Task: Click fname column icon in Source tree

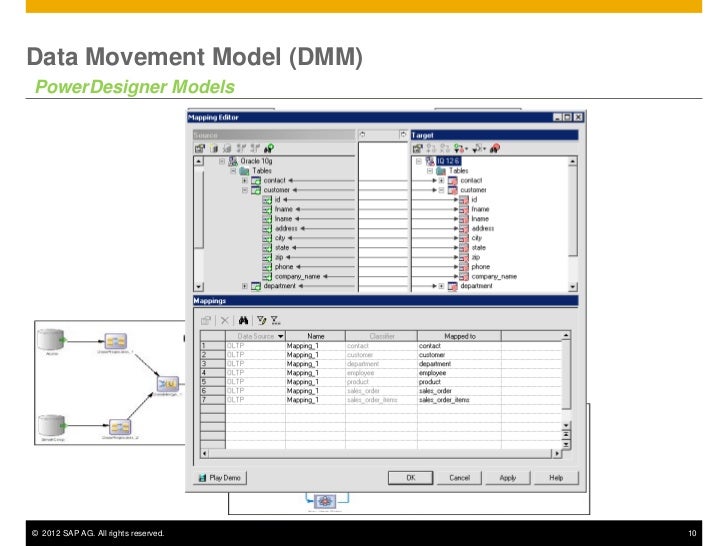Action: 267,209
